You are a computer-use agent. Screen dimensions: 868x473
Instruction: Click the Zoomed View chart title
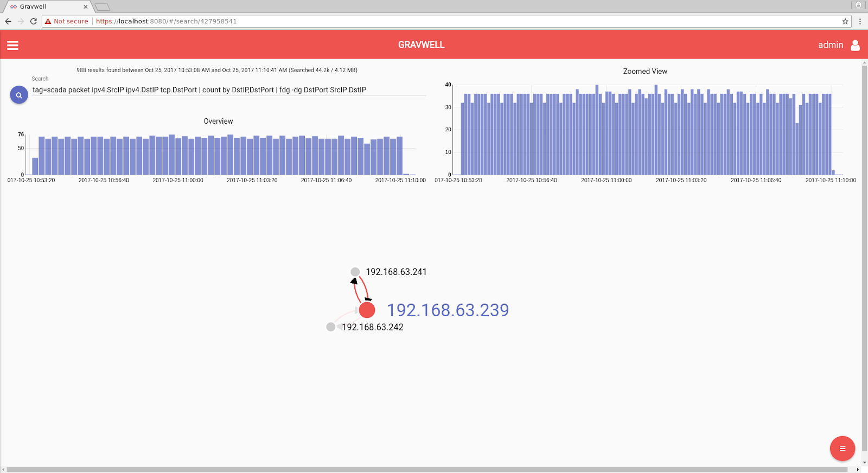pos(645,72)
